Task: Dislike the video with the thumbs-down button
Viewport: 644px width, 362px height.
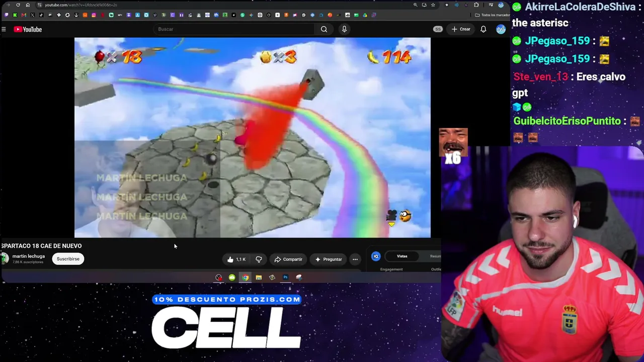Action: [x=259, y=259]
